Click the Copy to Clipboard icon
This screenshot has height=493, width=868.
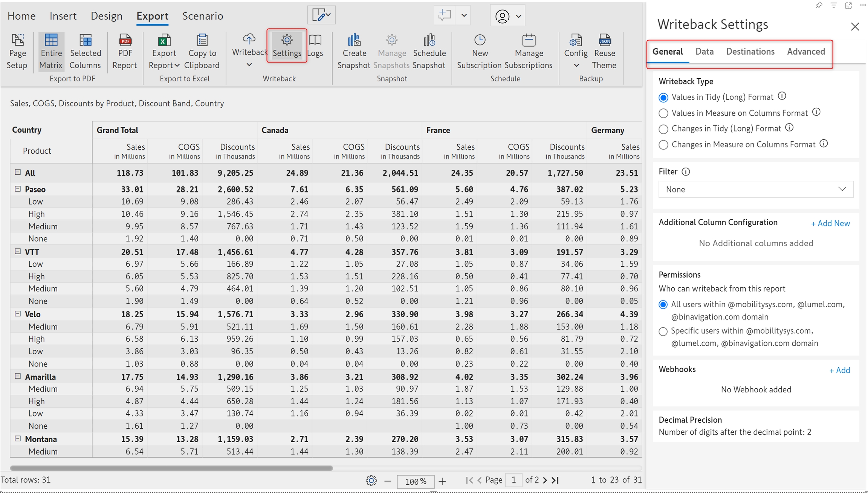point(202,40)
